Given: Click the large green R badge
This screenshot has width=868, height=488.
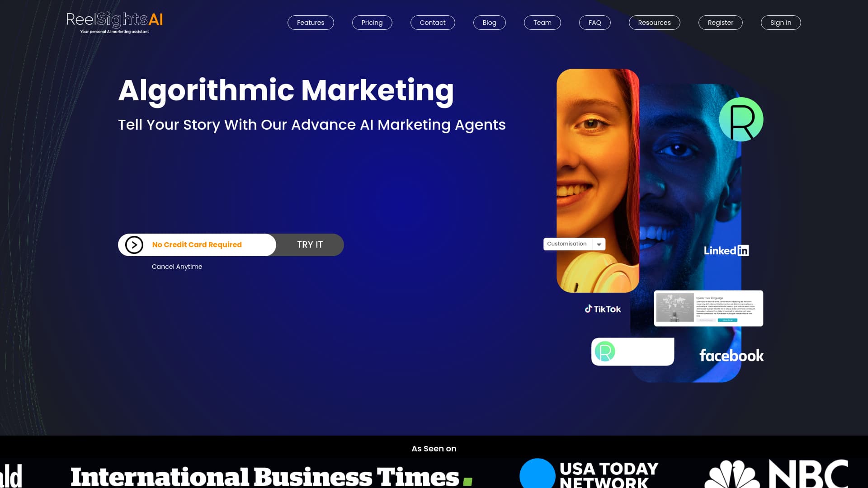Looking at the screenshot, I should coord(741,120).
